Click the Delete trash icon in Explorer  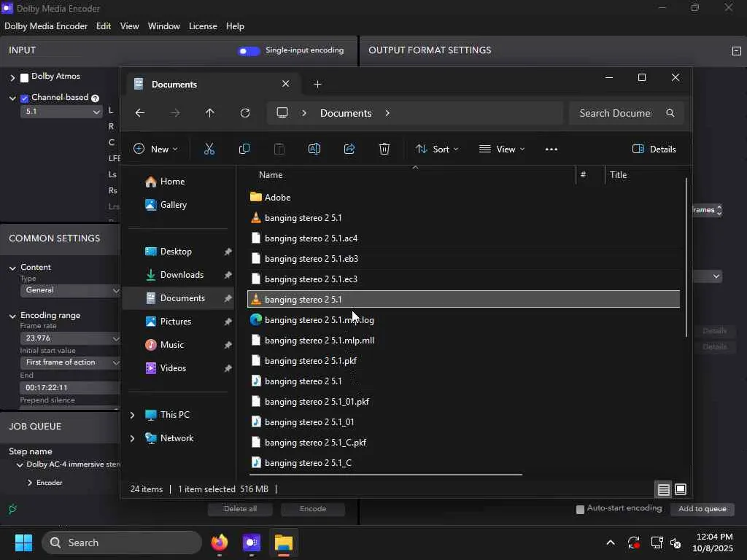coord(384,149)
